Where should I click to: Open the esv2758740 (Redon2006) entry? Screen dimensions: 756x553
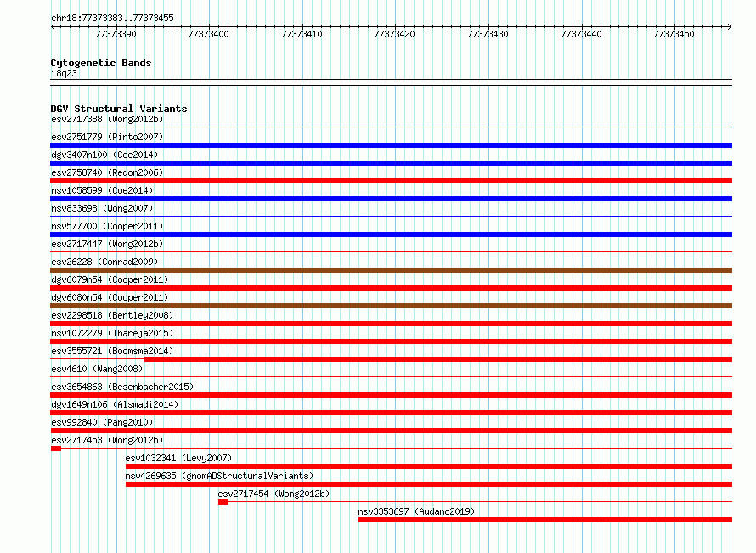[x=107, y=172]
